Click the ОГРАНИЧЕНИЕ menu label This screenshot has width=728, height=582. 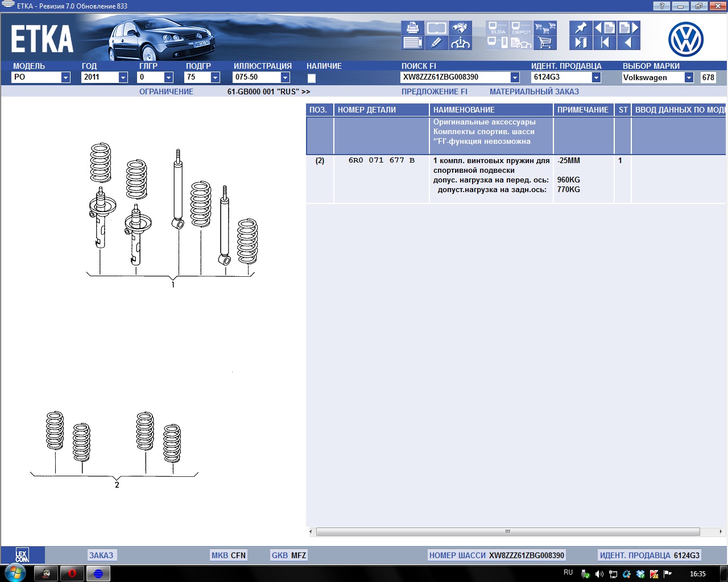tap(166, 92)
